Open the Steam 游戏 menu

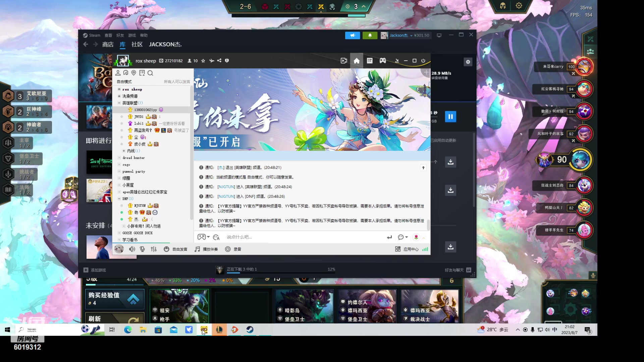(x=132, y=35)
